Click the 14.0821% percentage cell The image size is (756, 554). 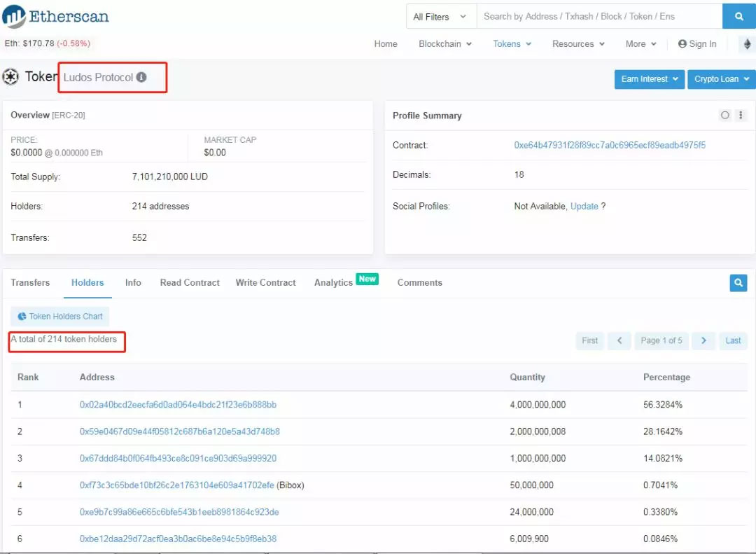[x=663, y=459]
